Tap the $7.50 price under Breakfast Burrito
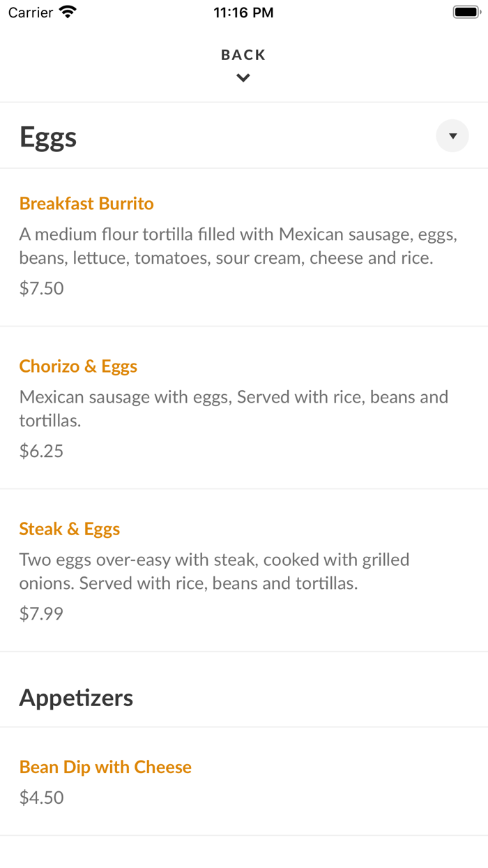 coord(42,288)
